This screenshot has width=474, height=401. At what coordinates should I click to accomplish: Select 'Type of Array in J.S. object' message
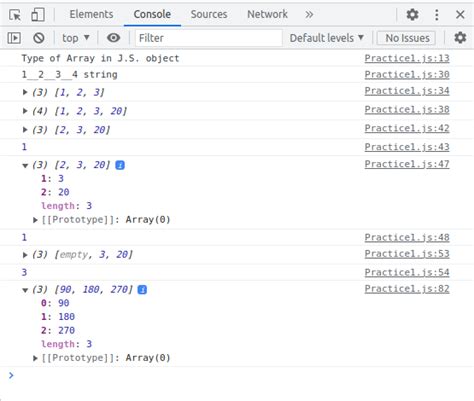[x=100, y=58]
